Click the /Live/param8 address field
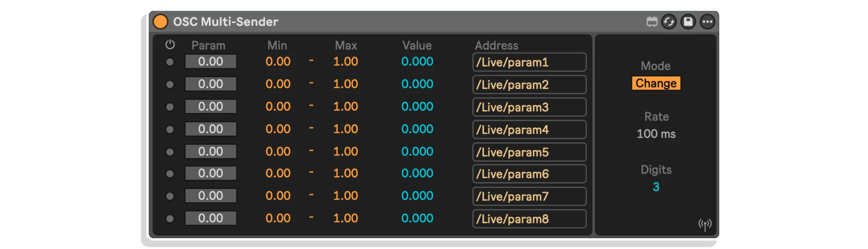The image size is (868, 249). (529, 219)
